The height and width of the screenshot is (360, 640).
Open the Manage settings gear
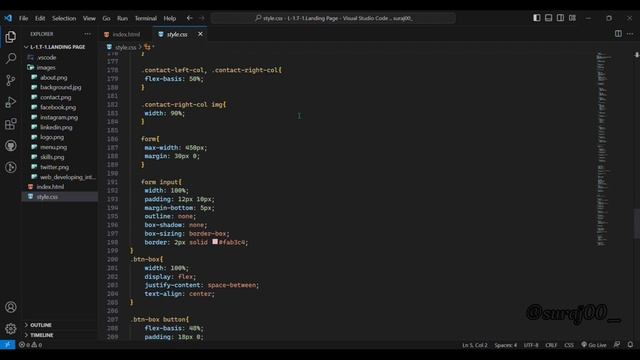click(11, 329)
